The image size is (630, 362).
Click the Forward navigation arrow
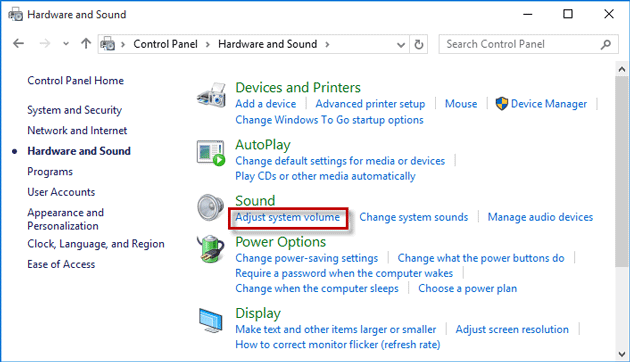45,43
